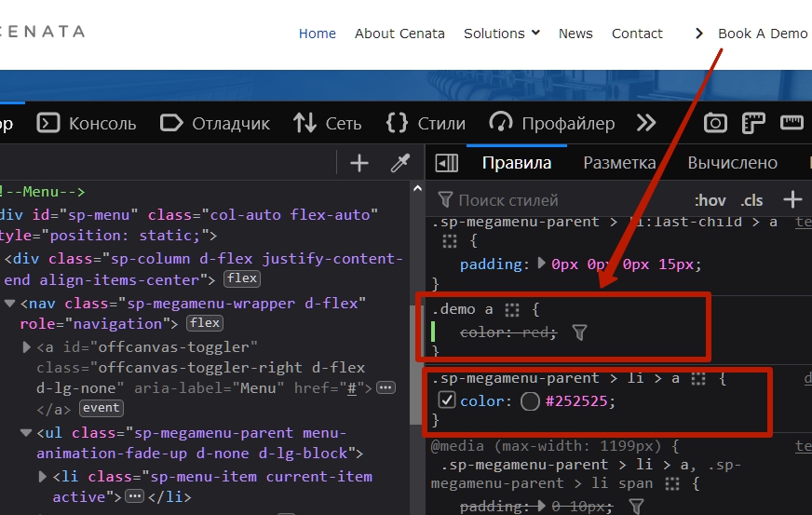This screenshot has height=515, width=812.
Task: Click the Поиск стилей filter field
Action: click(x=559, y=200)
